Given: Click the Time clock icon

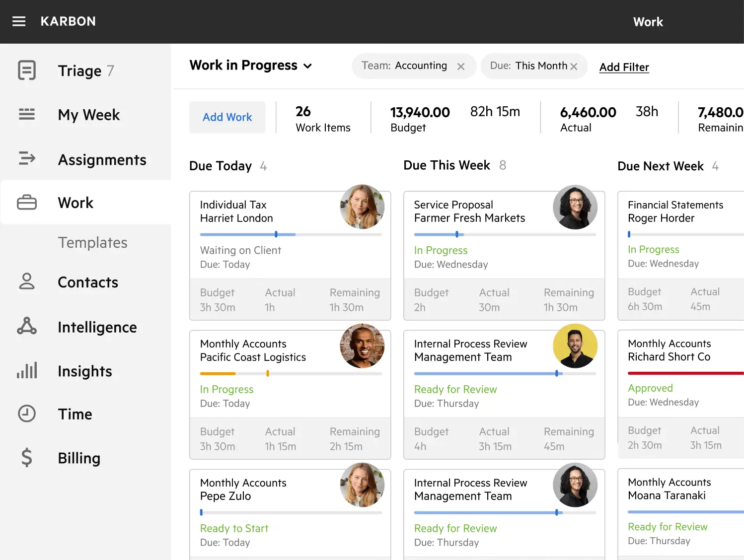Looking at the screenshot, I should pos(27,414).
